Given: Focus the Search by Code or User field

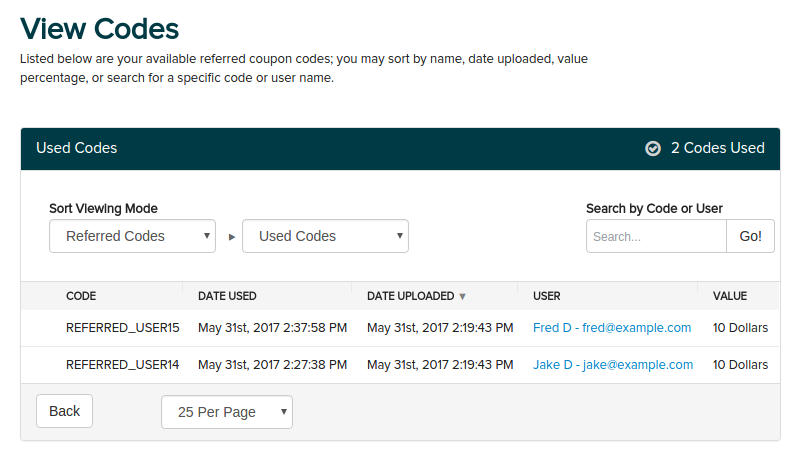Looking at the screenshot, I should (x=656, y=237).
